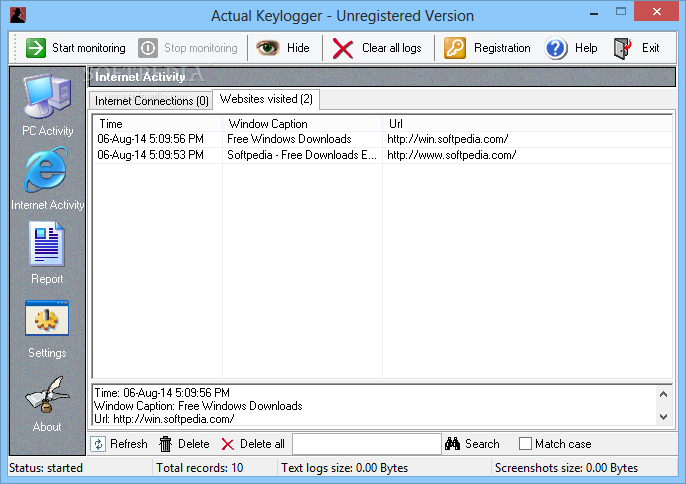Enable the Match case checkbox
Image resolution: width=686 pixels, height=484 pixels.
pos(525,444)
